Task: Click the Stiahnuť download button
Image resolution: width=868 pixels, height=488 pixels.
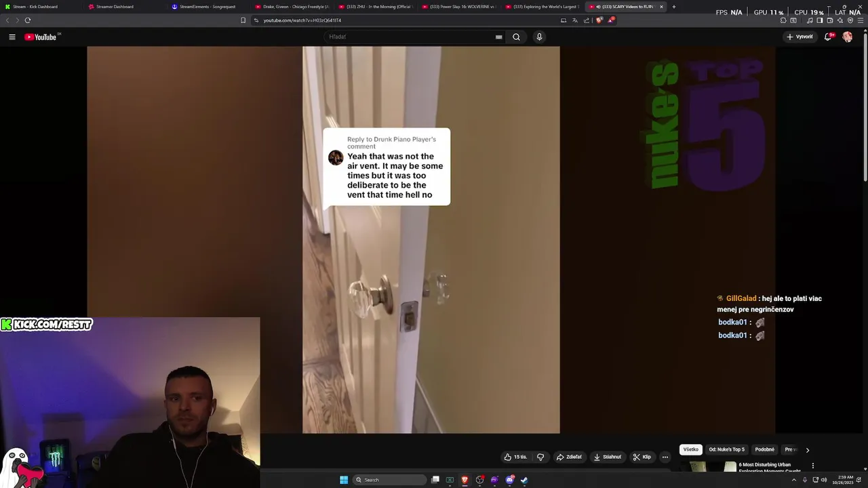Action: click(607, 457)
